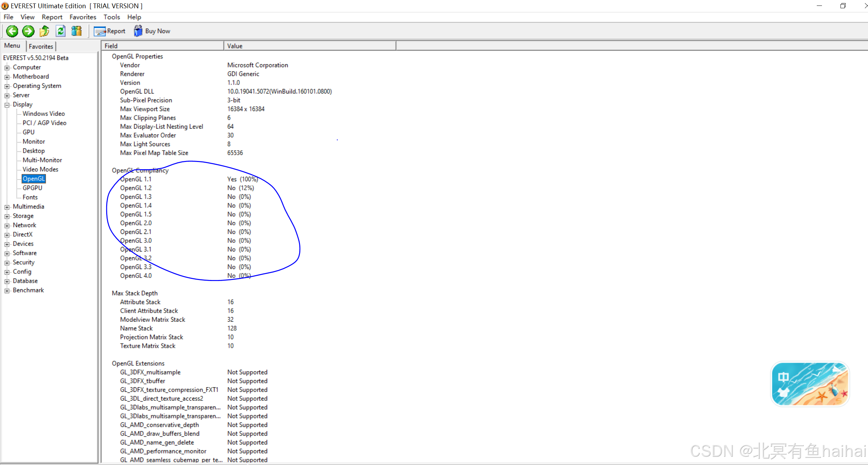Expand the DirectX tree node
This screenshot has height=465, width=868.
pyautogui.click(x=7, y=235)
